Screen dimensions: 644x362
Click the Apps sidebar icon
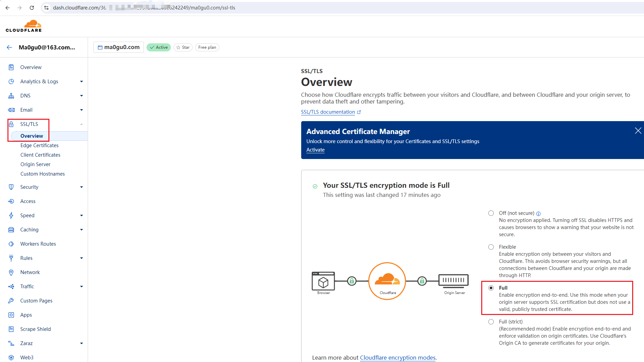11,315
